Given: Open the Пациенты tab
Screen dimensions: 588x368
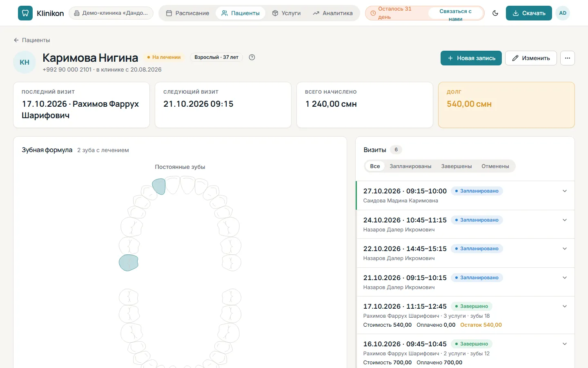Looking at the screenshot, I should point(241,13).
